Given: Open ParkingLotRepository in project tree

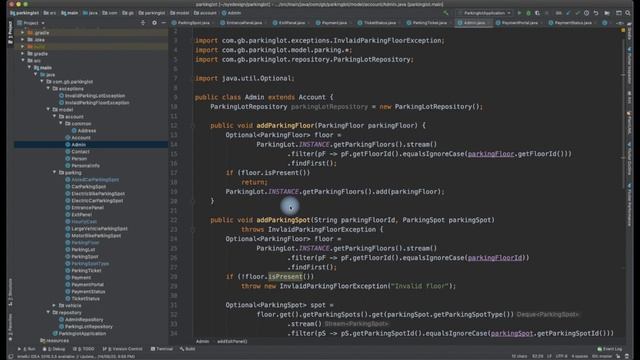Looking at the screenshot, I should 86,327.
